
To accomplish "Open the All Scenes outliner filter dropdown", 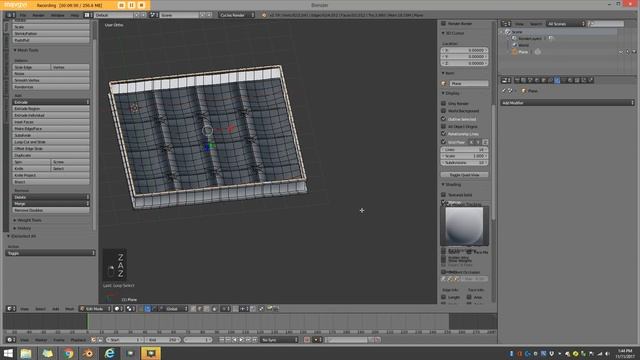I will pyautogui.click(x=566, y=24).
